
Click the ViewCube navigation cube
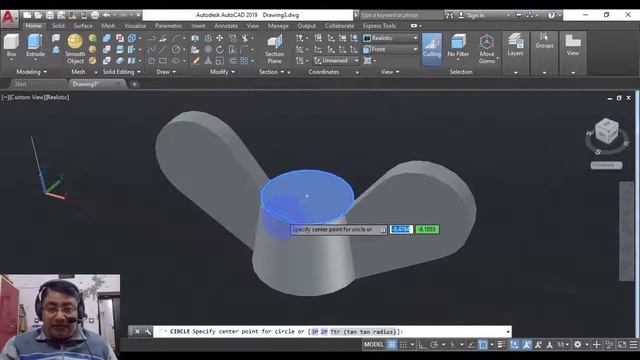click(606, 131)
